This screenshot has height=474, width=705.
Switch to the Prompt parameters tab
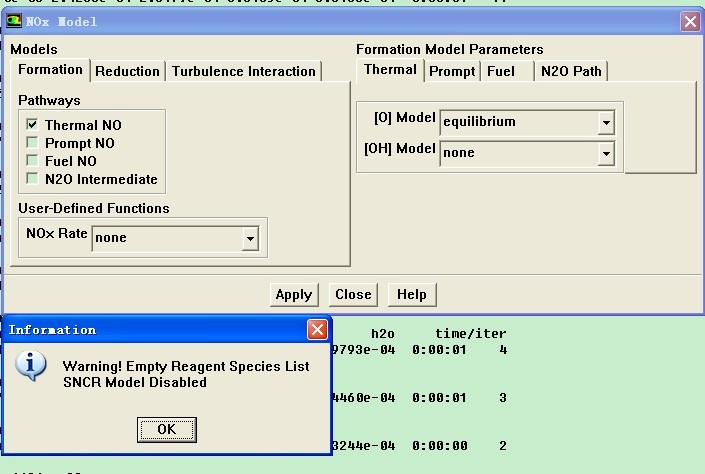pos(452,71)
